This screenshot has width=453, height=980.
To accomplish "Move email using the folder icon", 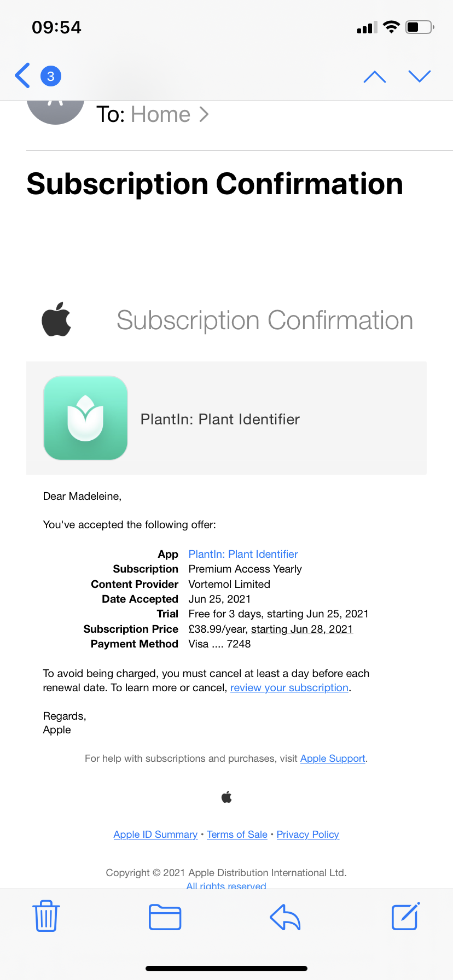I will tap(165, 917).
